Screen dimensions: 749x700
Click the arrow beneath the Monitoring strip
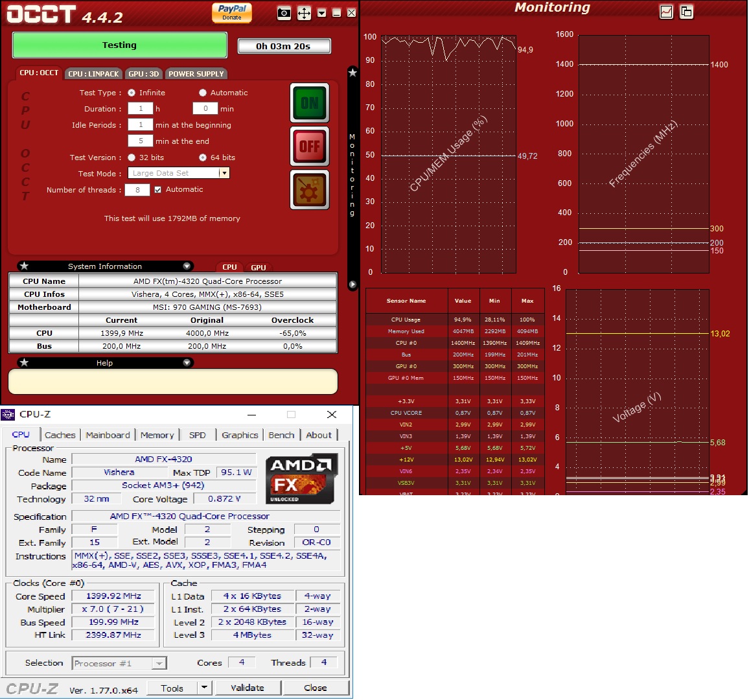(352, 285)
